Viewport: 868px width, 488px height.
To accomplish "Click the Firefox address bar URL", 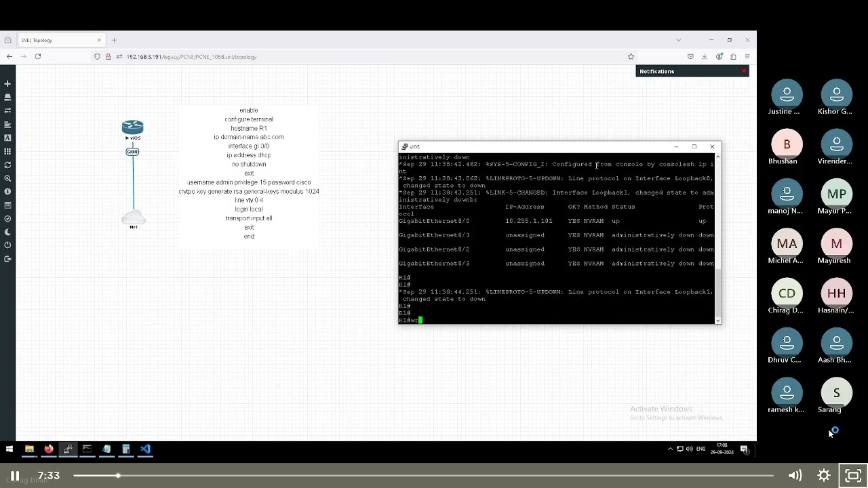I will point(191,57).
